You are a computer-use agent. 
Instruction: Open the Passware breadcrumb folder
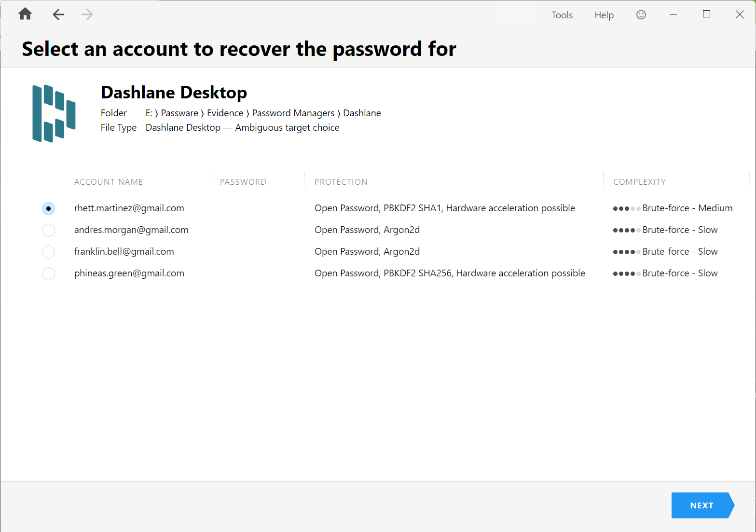click(179, 113)
